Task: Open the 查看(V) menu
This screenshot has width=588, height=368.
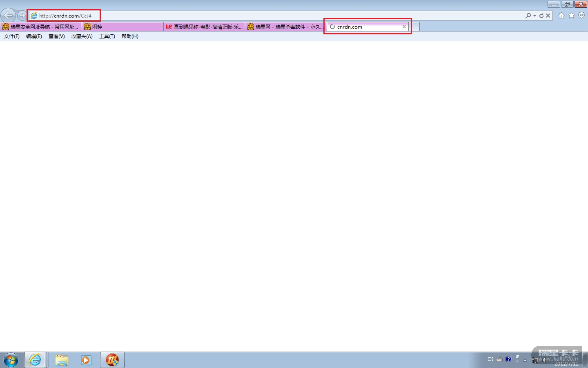Action: tap(57, 36)
